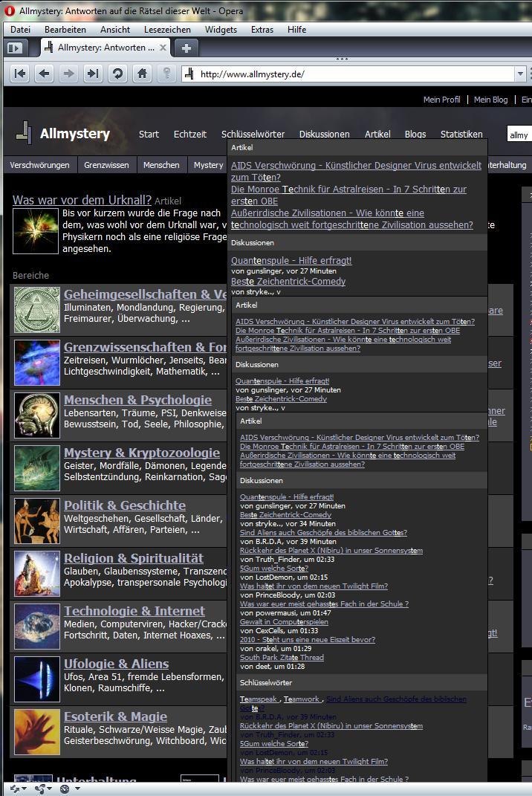Expand the address bar dropdown arrow
The width and height of the screenshot is (532, 796).
[520, 74]
